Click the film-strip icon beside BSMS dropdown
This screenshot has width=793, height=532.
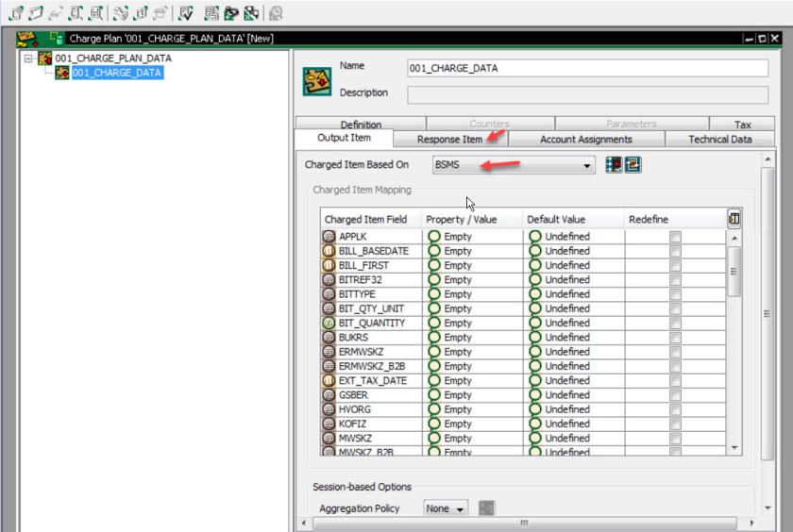(x=614, y=164)
